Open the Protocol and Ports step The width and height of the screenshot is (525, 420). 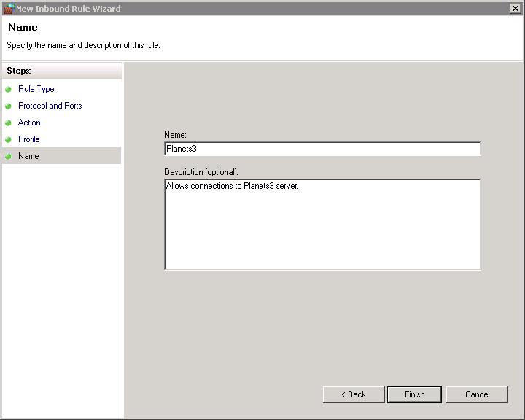pyautogui.click(x=50, y=106)
